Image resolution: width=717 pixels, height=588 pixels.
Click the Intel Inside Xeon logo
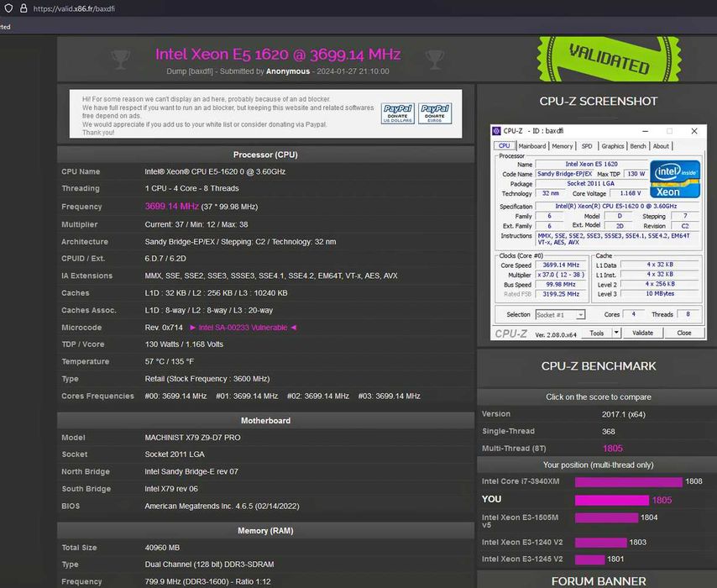[x=675, y=179]
